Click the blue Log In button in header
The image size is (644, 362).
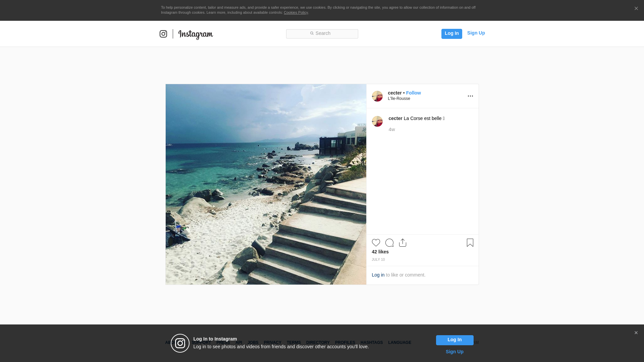point(451,34)
